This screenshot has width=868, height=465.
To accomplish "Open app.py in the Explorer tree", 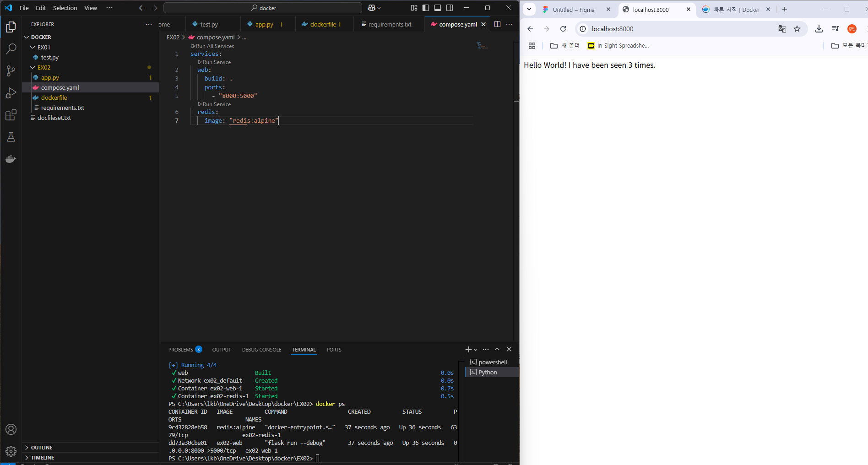I will 91,77.
